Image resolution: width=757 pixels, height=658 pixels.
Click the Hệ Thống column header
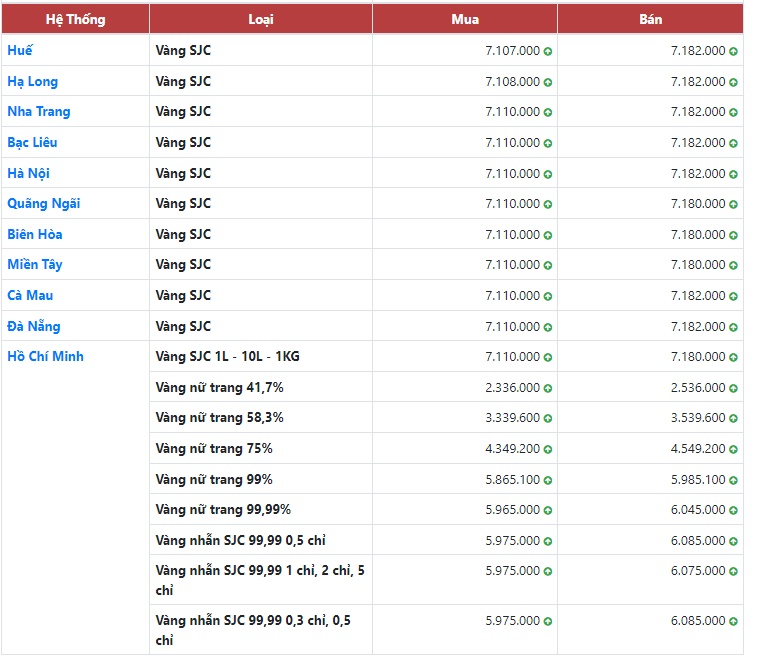pyautogui.click(x=75, y=19)
